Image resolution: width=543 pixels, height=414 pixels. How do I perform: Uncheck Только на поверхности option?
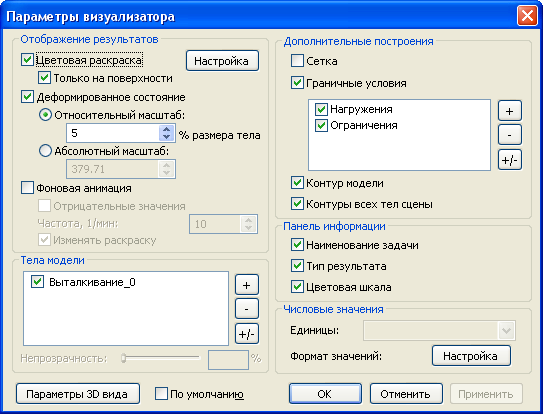click(x=44, y=78)
